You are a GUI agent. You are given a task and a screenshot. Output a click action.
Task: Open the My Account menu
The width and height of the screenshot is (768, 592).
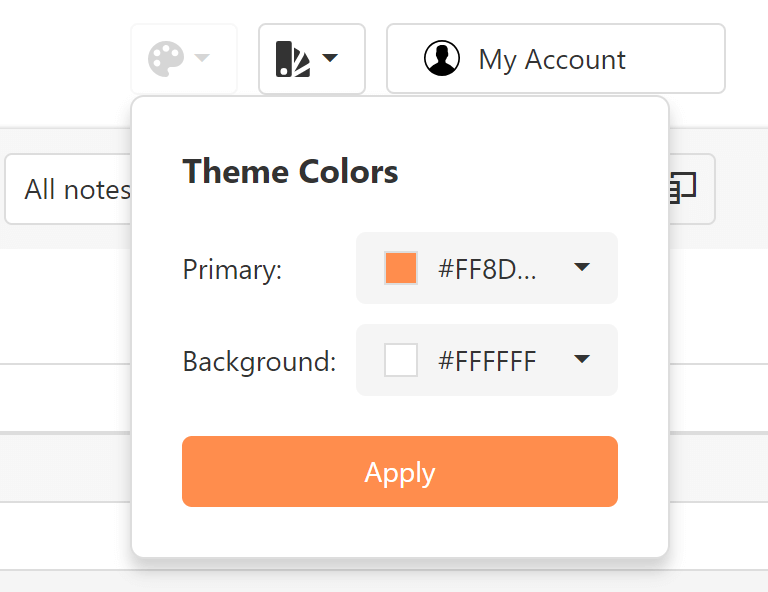pos(555,59)
